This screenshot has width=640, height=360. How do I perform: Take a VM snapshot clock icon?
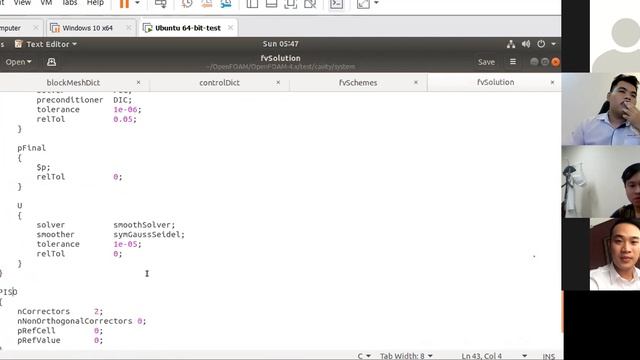point(187,4)
